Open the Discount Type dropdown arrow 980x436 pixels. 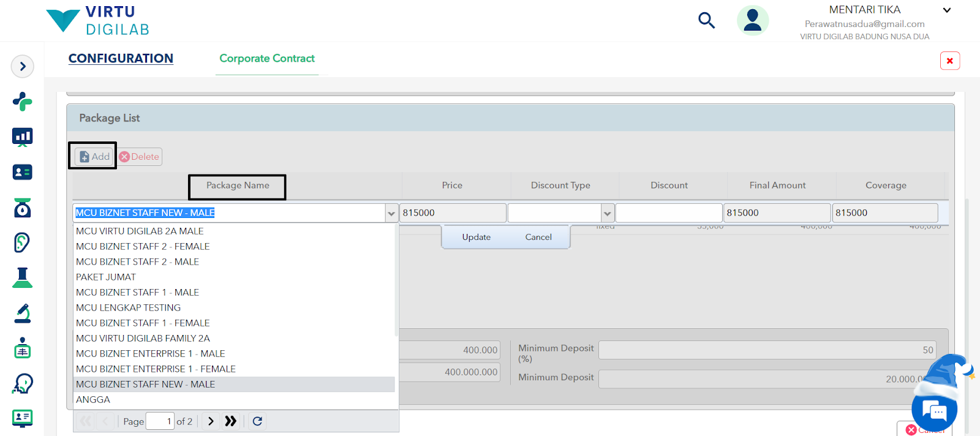point(608,213)
